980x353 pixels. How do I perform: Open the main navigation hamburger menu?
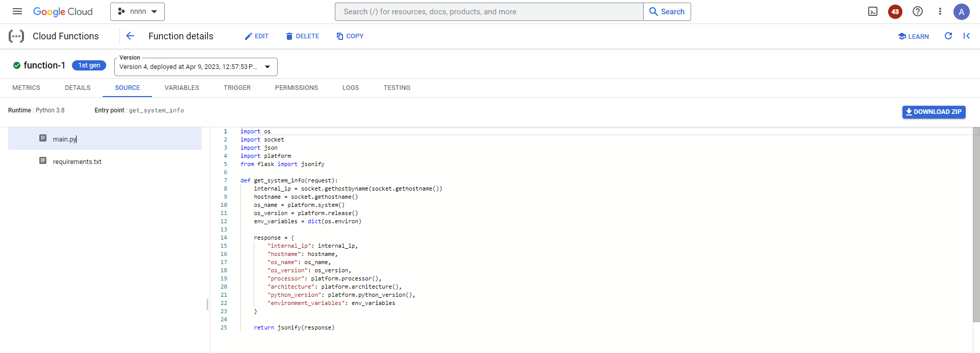click(17, 11)
